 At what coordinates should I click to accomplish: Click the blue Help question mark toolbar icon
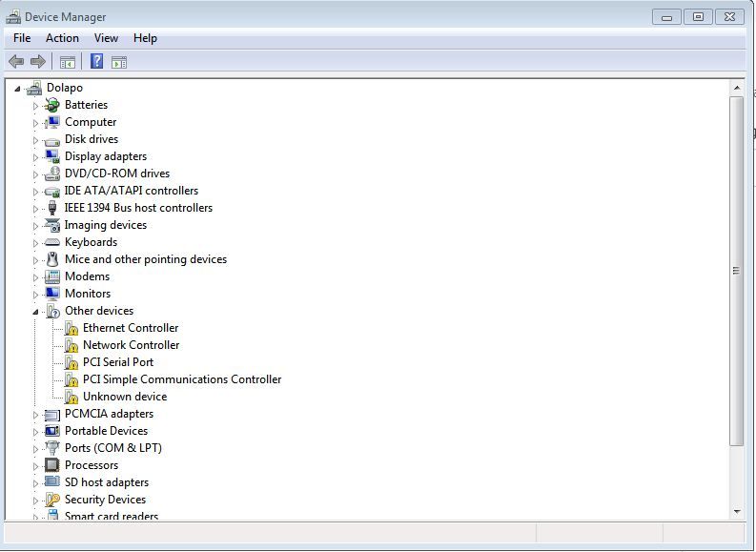point(96,61)
